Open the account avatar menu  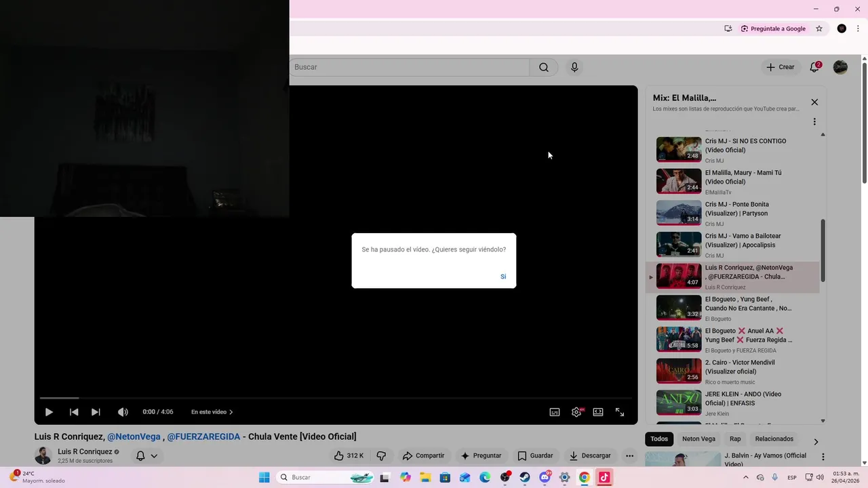tap(840, 67)
